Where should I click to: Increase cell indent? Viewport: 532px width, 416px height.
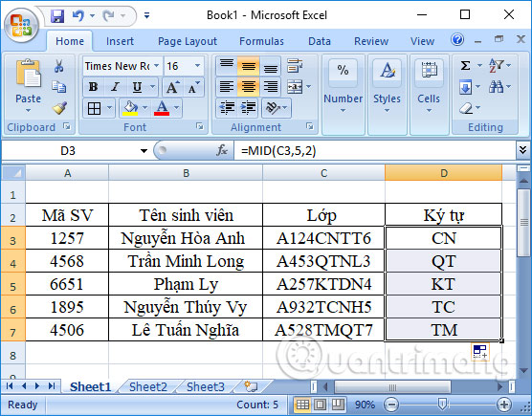[x=249, y=108]
